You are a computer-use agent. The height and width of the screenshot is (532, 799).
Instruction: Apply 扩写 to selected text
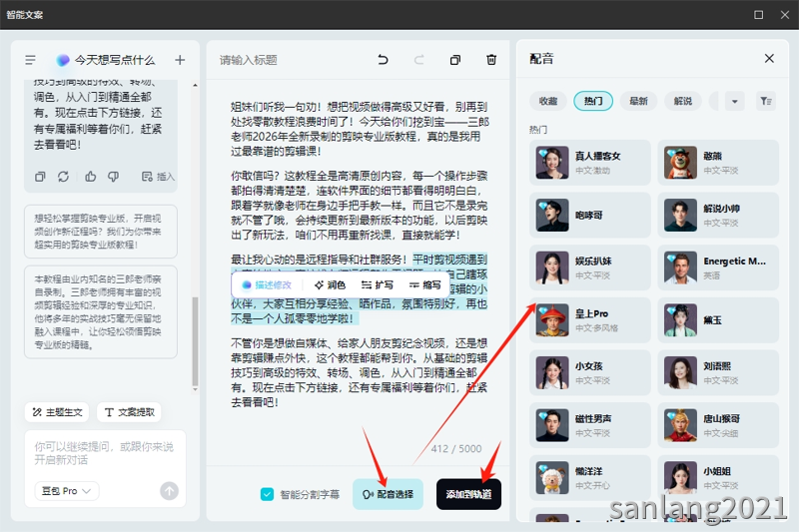pyautogui.click(x=378, y=285)
